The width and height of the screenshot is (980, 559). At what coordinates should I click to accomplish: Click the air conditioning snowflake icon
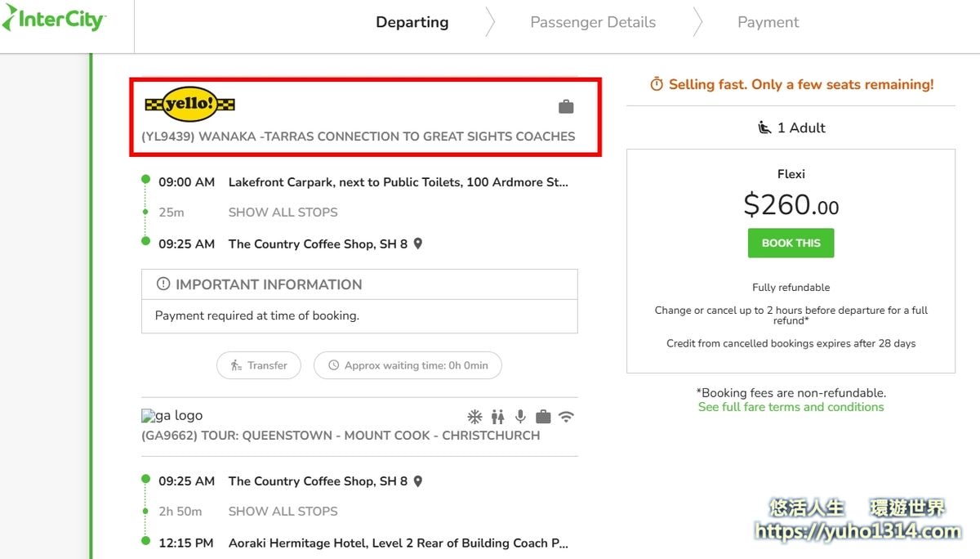tap(474, 417)
